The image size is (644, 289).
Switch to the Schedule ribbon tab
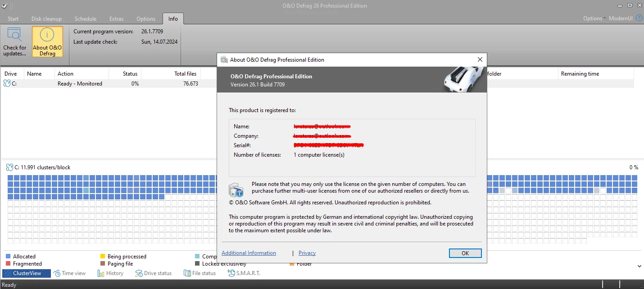(x=86, y=19)
